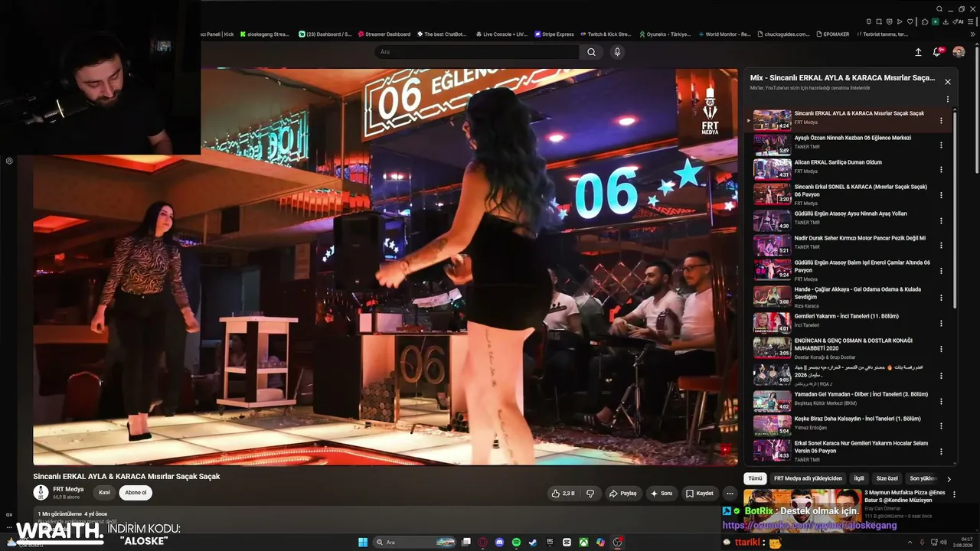This screenshot has height=551, width=980.
Task: Open options for Keşke Biraz Daha Kalsaydın
Action: 941,426
